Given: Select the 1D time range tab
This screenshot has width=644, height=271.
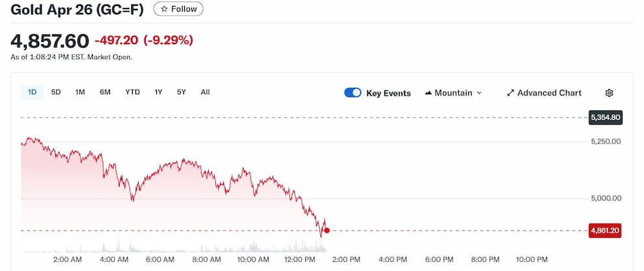Looking at the screenshot, I should coord(32,92).
